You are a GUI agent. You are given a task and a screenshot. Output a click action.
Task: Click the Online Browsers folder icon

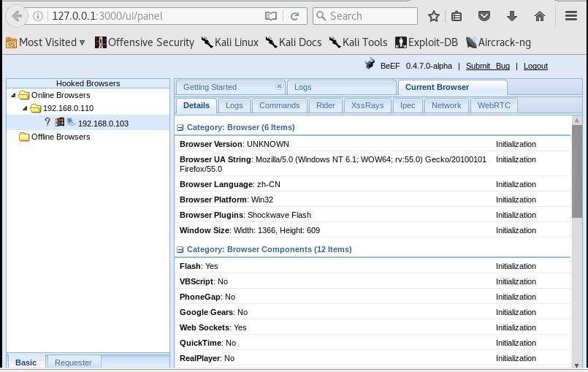tap(23, 95)
